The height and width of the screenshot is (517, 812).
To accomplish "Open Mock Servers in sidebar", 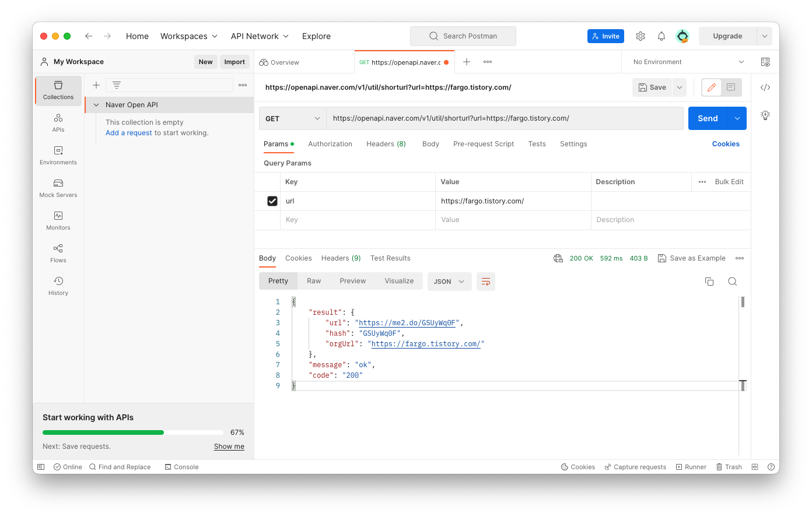I will (58, 188).
